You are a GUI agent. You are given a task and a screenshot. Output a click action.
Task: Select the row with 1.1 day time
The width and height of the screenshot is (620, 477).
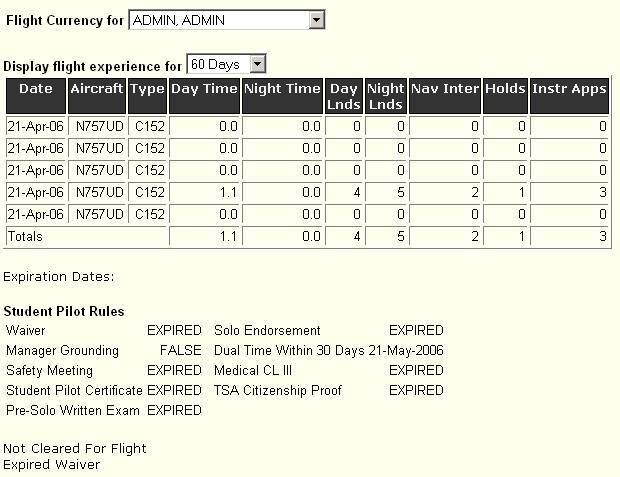[307, 192]
